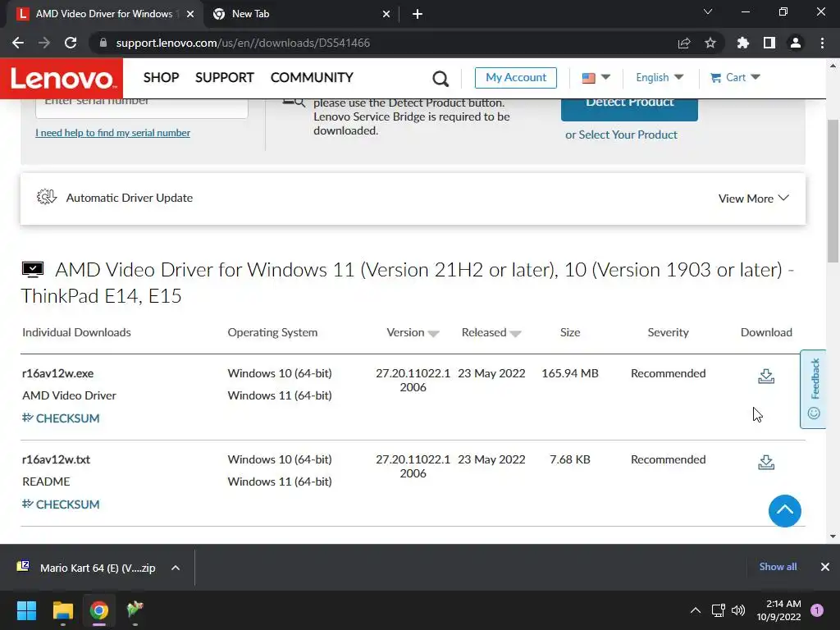Image resolution: width=840 pixels, height=630 pixels.
Task: Share this page via address bar icon
Action: coord(684,43)
